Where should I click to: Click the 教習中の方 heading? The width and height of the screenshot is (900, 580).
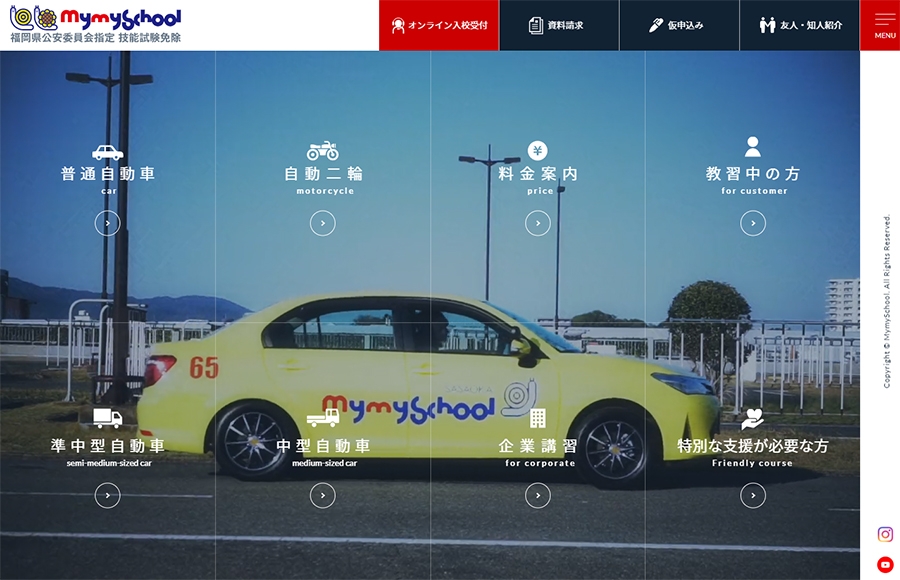point(753,173)
